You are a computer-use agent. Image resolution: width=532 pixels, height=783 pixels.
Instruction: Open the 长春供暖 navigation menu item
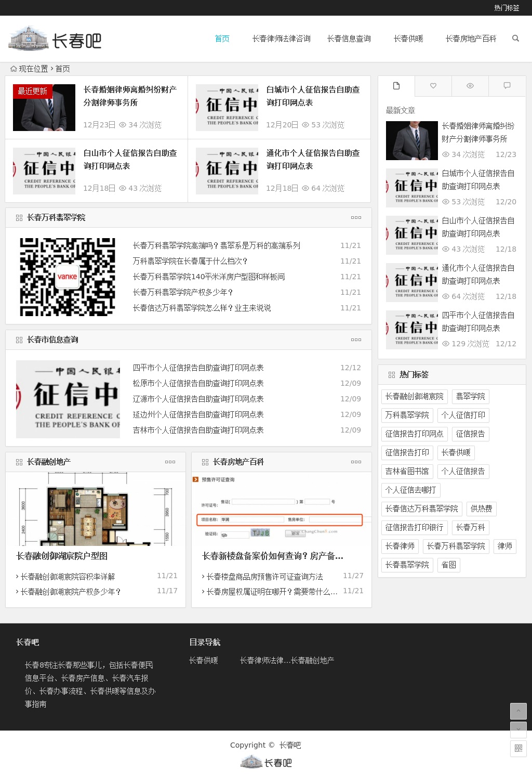click(408, 39)
